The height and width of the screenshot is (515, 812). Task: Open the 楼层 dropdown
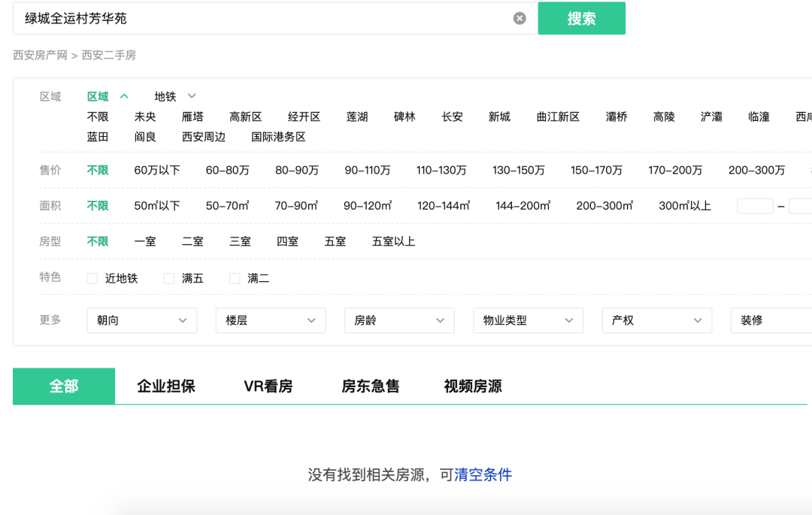point(271,320)
